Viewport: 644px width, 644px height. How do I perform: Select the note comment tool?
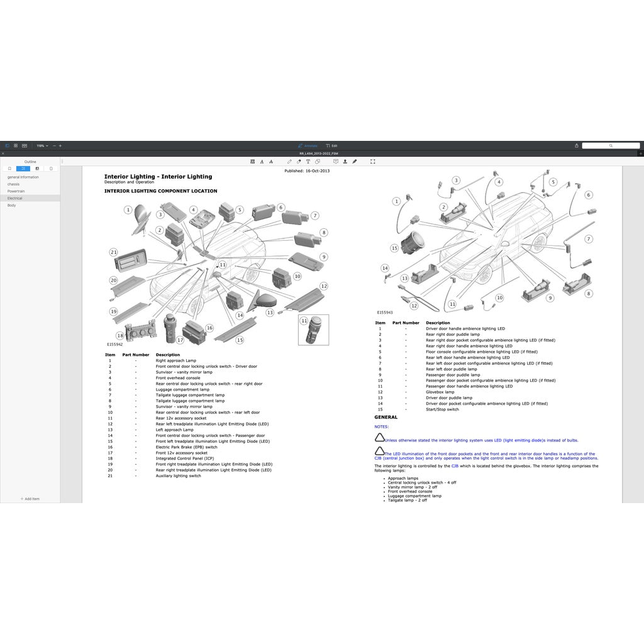tap(336, 162)
